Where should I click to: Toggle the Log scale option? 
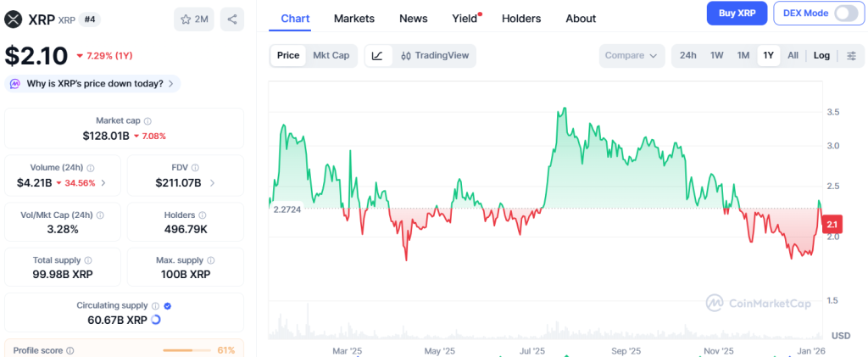pos(821,56)
